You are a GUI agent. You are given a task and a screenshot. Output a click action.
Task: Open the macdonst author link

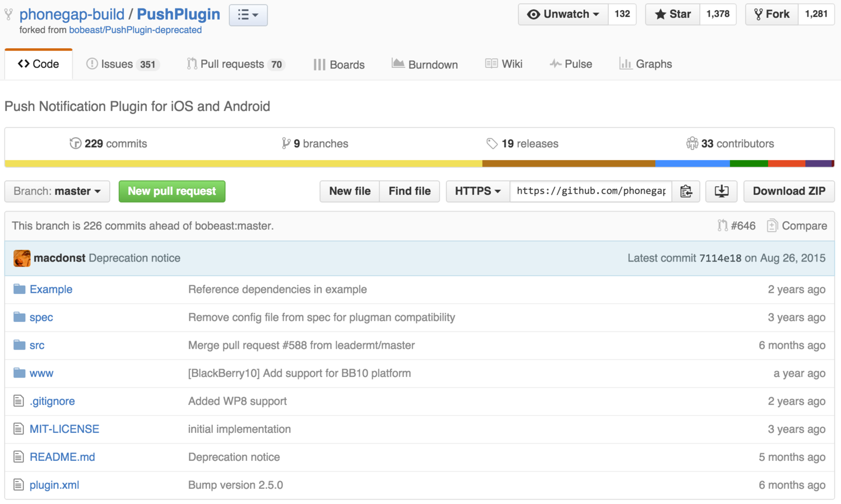coord(59,258)
